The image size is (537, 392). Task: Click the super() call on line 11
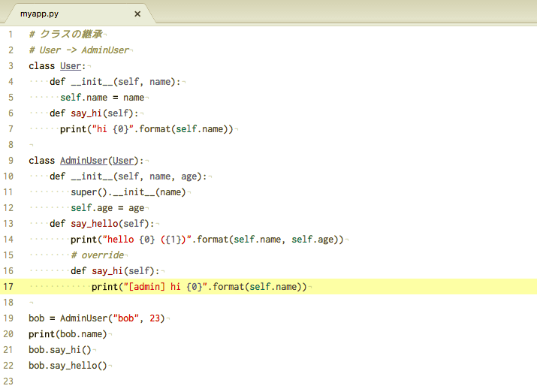[x=86, y=192]
